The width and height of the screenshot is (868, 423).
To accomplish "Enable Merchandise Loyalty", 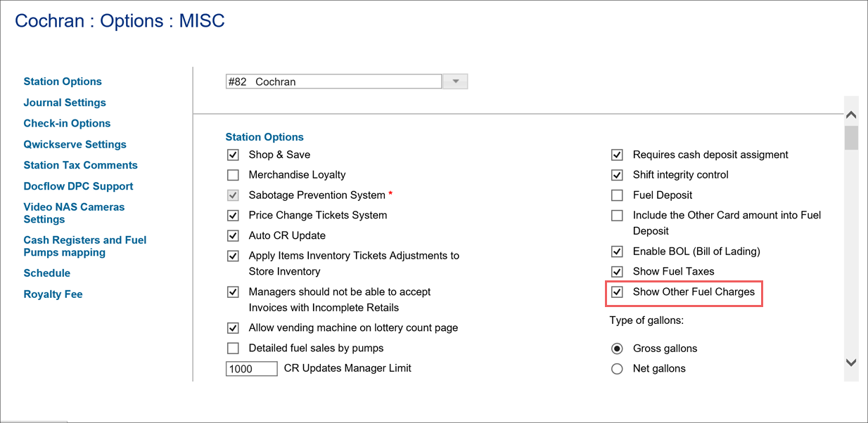I will point(233,175).
